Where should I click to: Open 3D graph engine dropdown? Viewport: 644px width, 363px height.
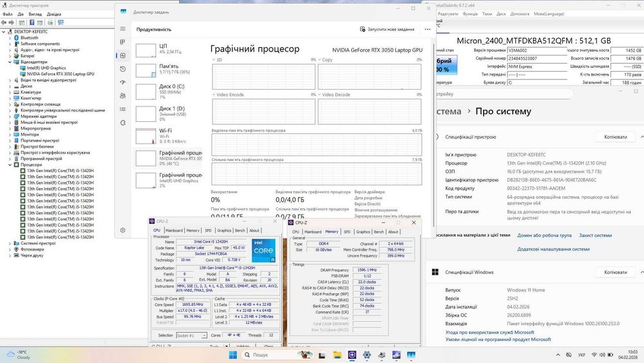click(x=214, y=59)
